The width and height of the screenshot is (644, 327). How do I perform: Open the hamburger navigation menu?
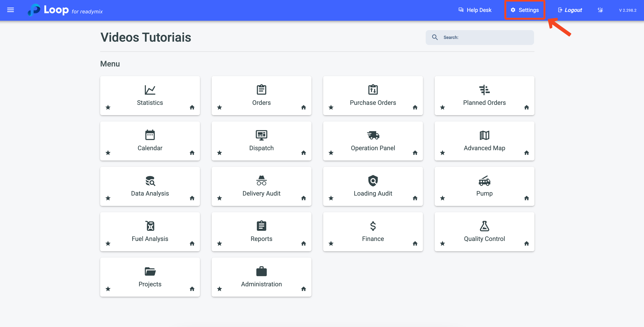click(x=11, y=10)
